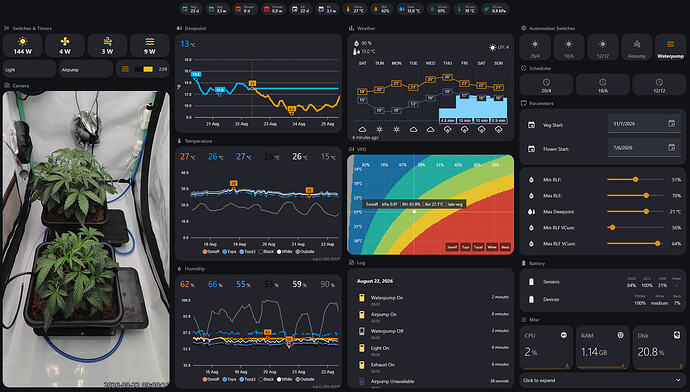Click the 13 °C dewpoint value
Screen dimensions: 690x392
[x=187, y=44]
